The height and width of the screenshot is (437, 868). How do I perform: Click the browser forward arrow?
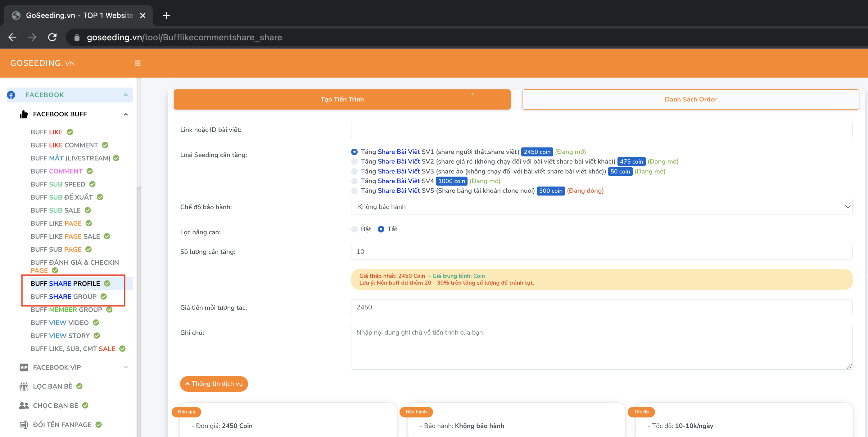pos(32,37)
